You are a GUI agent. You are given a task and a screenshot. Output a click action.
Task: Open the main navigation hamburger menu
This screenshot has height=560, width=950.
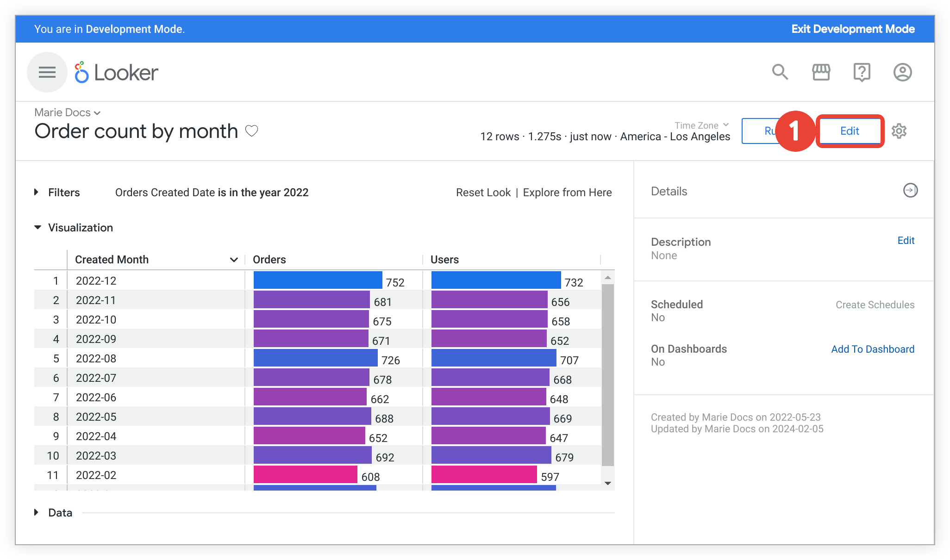pos(46,72)
